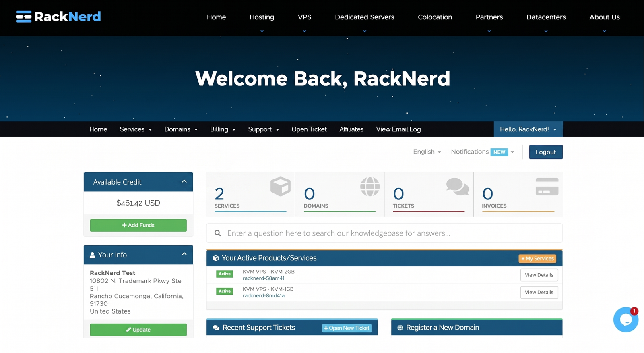Open the Affiliates page
This screenshot has width=644, height=353.
coord(351,129)
